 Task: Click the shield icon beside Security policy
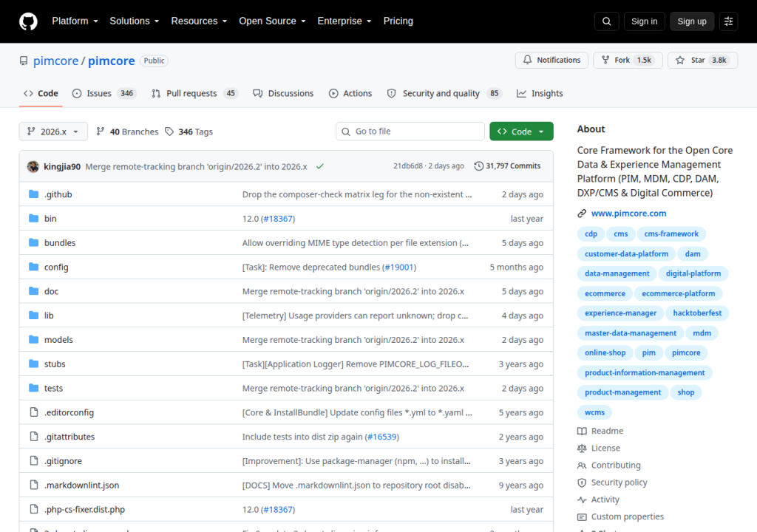(x=582, y=482)
